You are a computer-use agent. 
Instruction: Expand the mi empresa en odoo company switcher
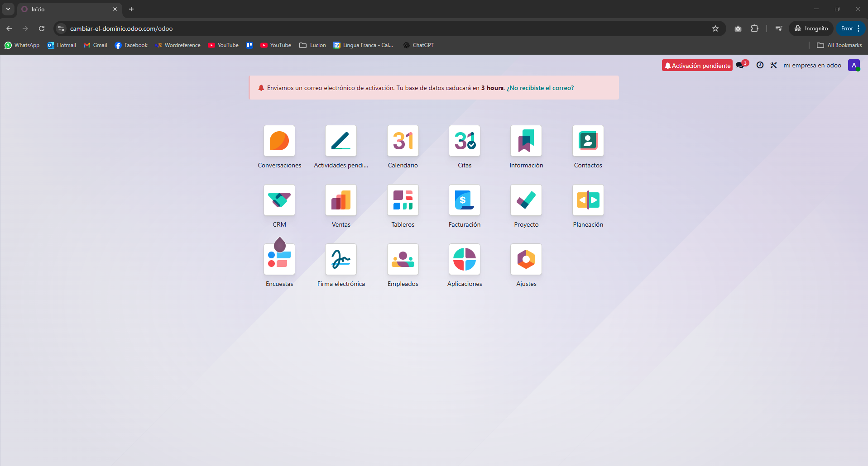pos(812,65)
